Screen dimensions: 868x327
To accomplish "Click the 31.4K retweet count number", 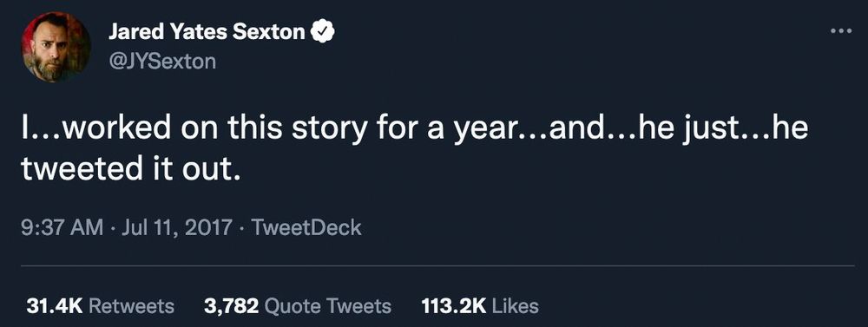I will 54,306.
